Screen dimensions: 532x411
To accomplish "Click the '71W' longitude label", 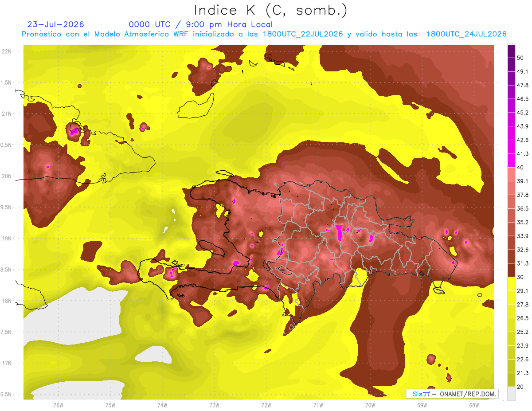I will [x=318, y=405].
